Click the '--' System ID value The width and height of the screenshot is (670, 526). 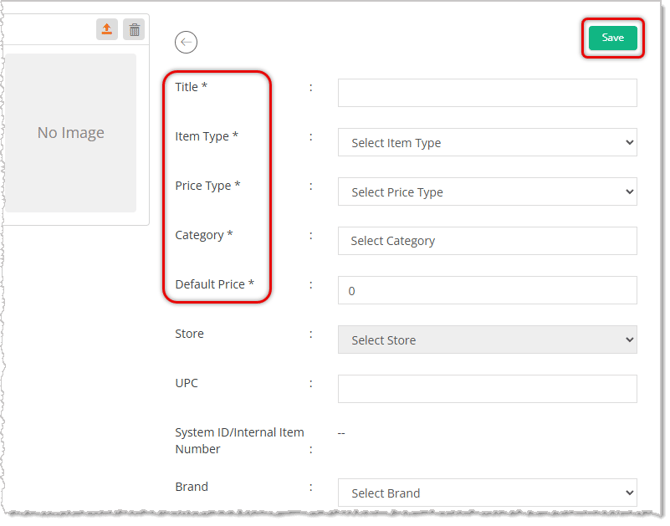341,433
